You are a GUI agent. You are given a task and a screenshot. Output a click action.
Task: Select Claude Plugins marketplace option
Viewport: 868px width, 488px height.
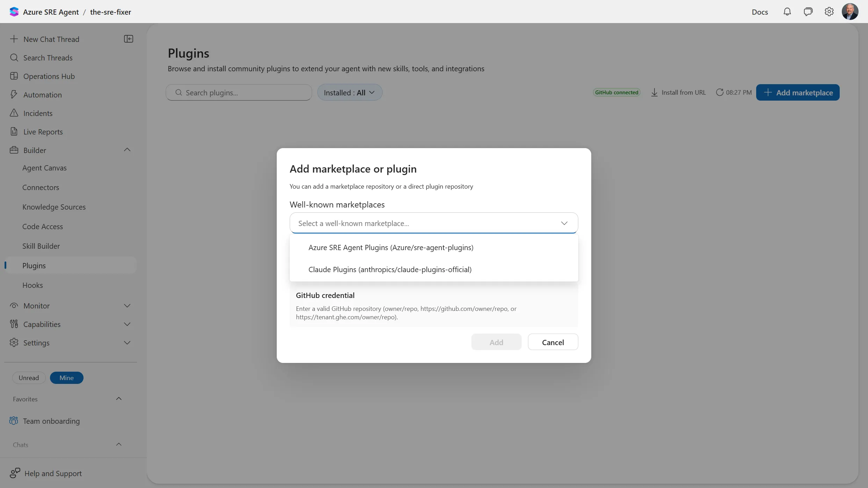tap(434, 269)
